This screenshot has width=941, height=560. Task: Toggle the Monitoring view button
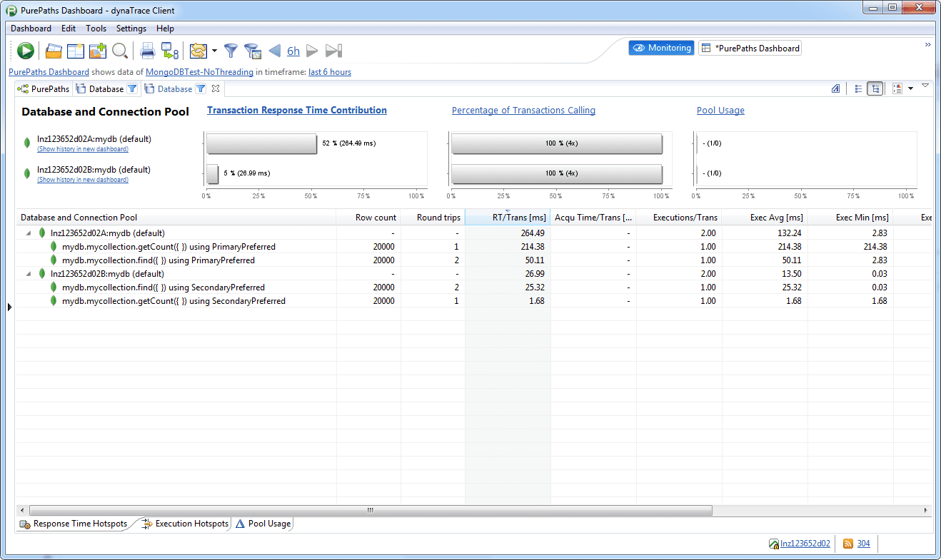click(661, 48)
